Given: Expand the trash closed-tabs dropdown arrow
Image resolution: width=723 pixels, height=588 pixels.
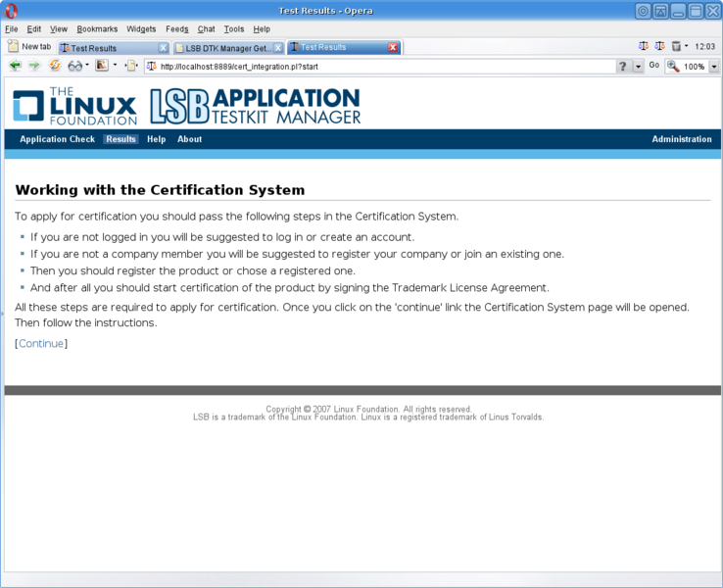Looking at the screenshot, I should (686, 46).
